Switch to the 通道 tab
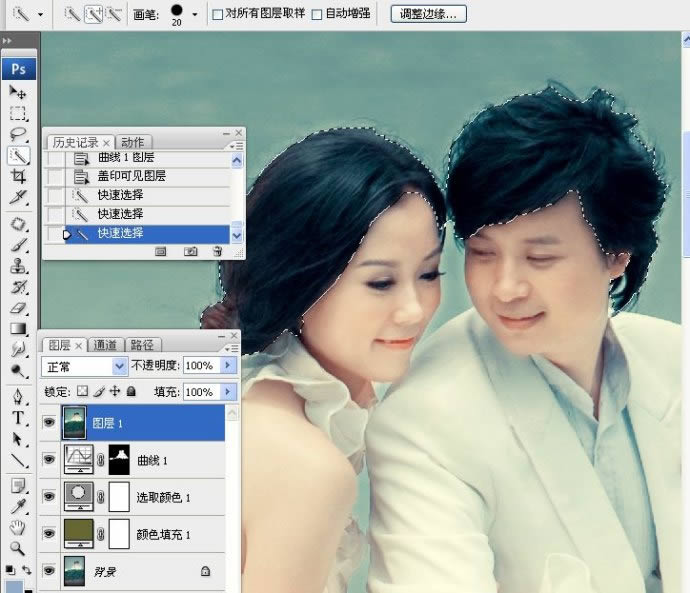This screenshot has height=593, width=690. click(105, 345)
